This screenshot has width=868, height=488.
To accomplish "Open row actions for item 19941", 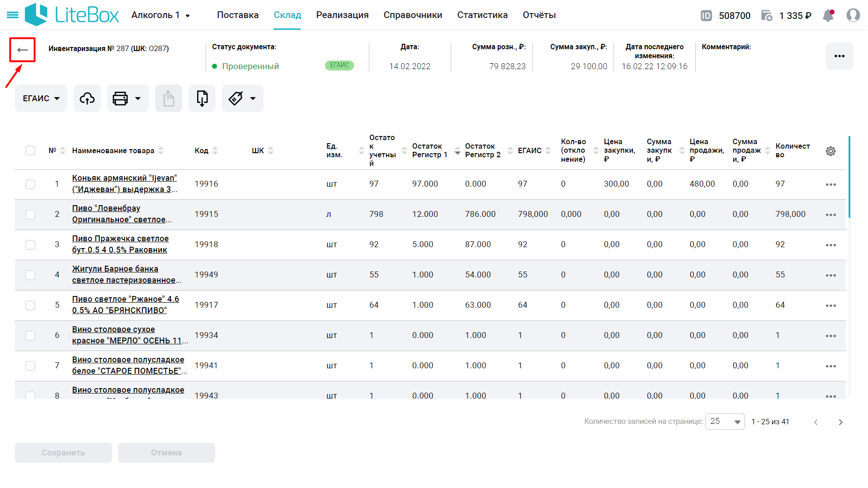I will [x=831, y=366].
